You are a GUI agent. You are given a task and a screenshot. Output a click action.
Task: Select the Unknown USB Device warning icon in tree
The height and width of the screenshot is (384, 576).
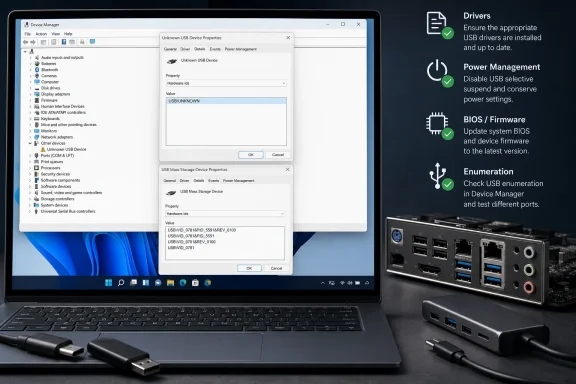tap(43, 150)
